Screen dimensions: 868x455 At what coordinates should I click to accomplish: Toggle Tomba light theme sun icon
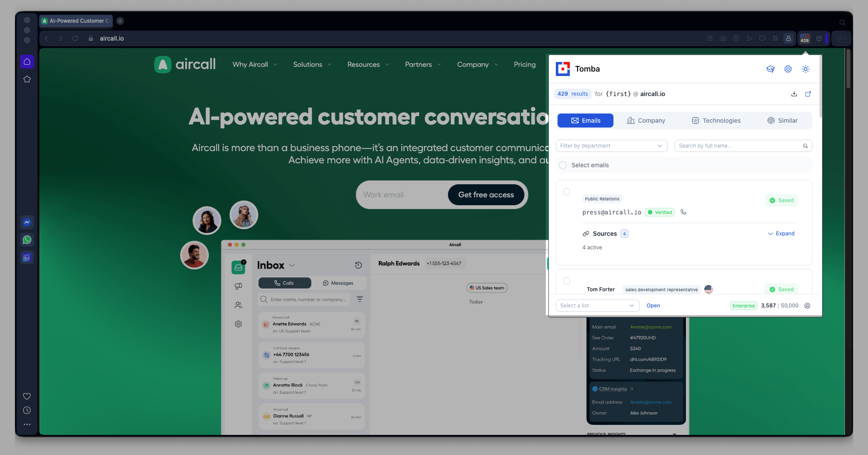pyautogui.click(x=805, y=69)
